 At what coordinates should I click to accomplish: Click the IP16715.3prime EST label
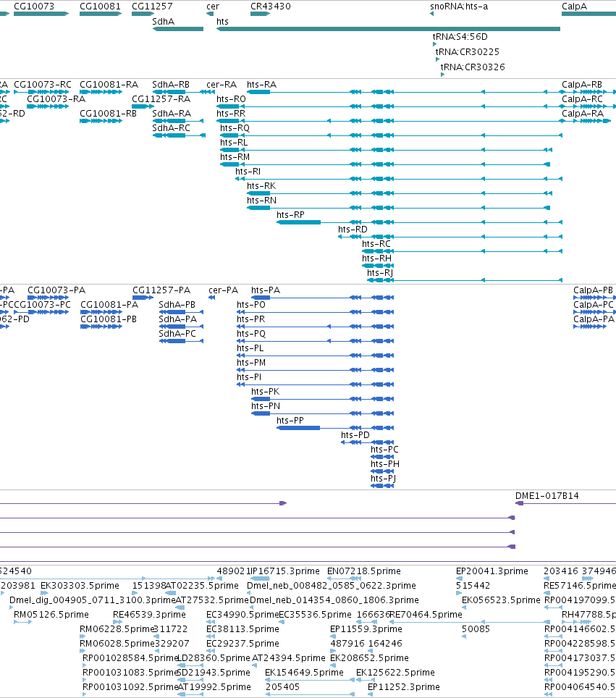(285, 571)
